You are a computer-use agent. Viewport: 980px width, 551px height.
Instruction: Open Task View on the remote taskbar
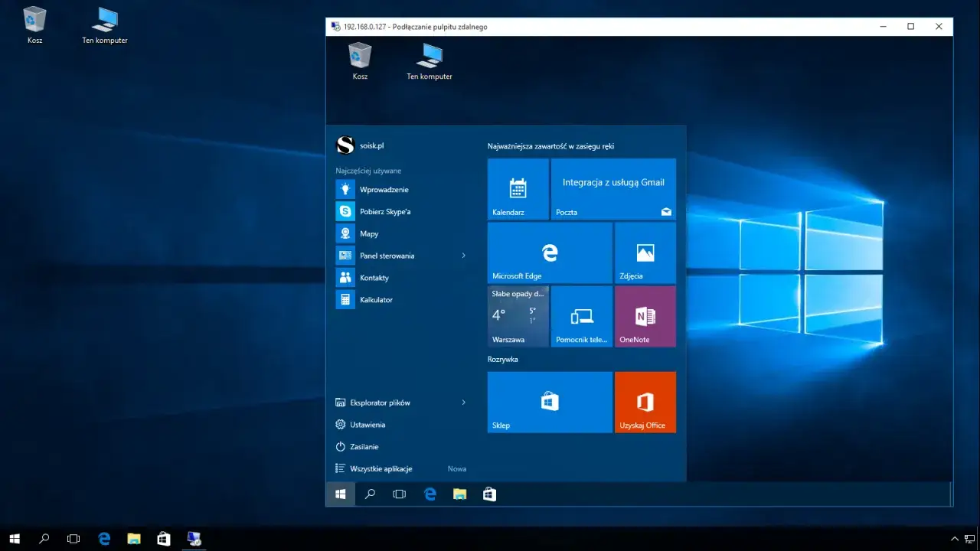(x=399, y=494)
